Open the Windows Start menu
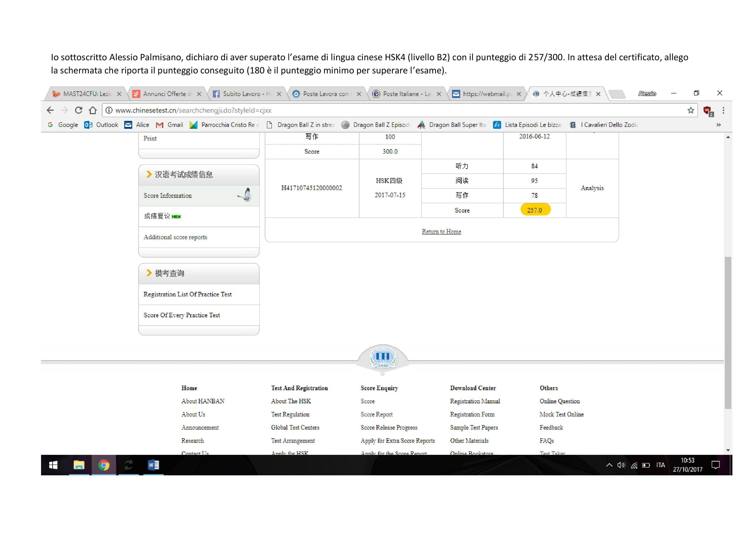This screenshot has width=756, height=535. (53, 465)
